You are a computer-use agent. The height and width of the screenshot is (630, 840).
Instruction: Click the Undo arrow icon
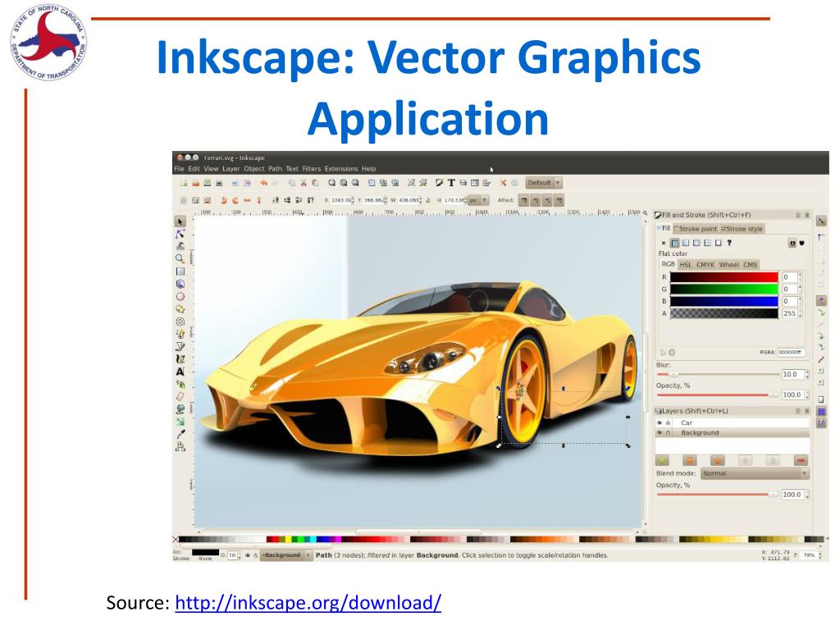pos(263,183)
